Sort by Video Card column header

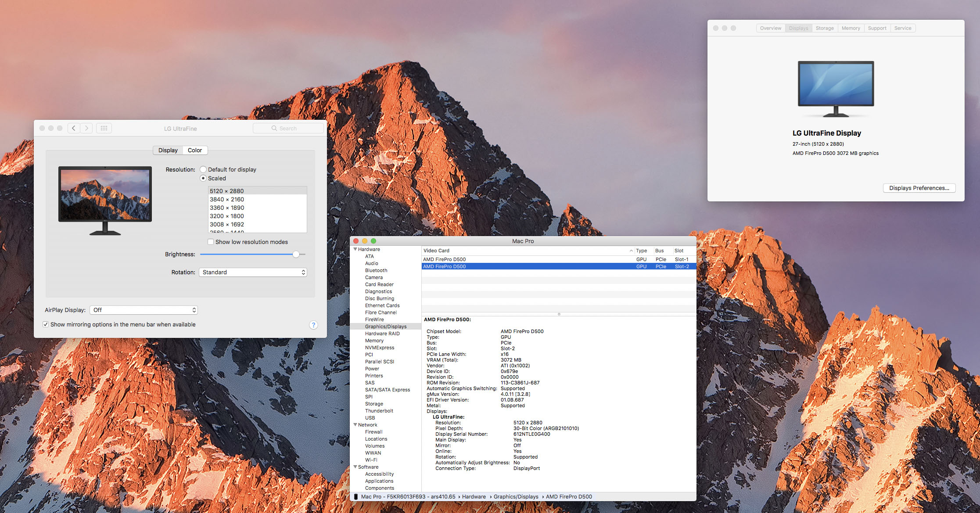tap(528, 251)
